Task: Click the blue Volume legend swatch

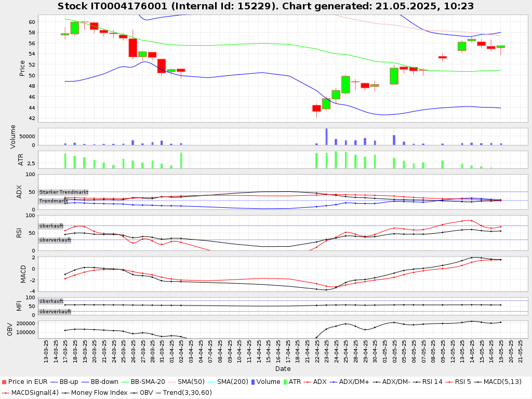Action: coord(253,382)
